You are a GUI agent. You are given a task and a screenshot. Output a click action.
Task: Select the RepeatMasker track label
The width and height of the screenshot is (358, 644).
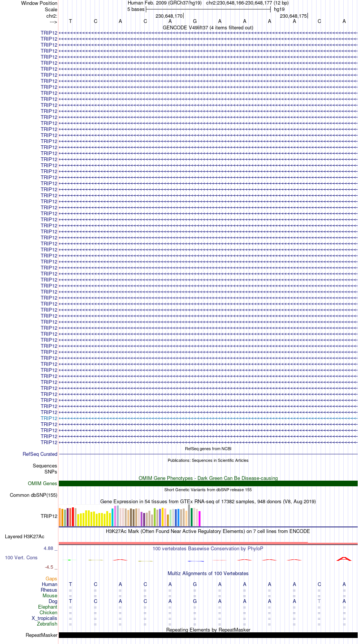[x=41, y=635]
